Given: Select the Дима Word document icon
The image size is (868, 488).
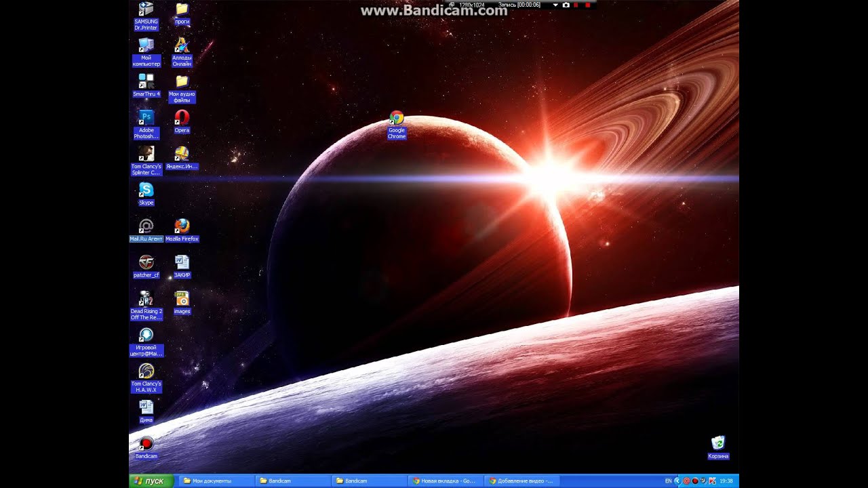Looking at the screenshot, I should (x=146, y=412).
